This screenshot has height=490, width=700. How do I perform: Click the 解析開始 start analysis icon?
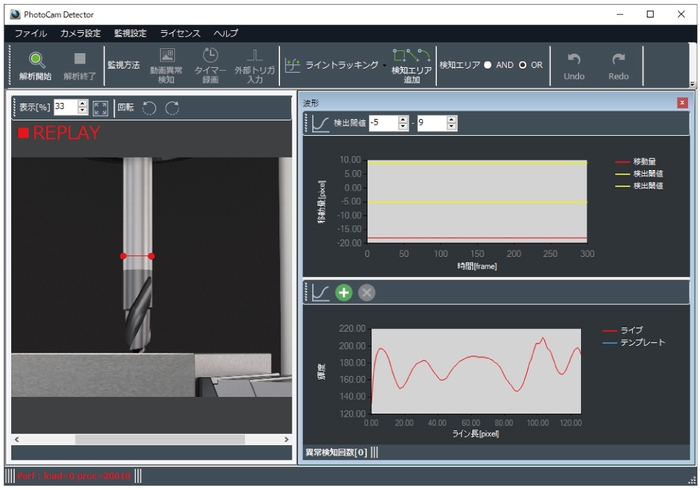point(36,60)
